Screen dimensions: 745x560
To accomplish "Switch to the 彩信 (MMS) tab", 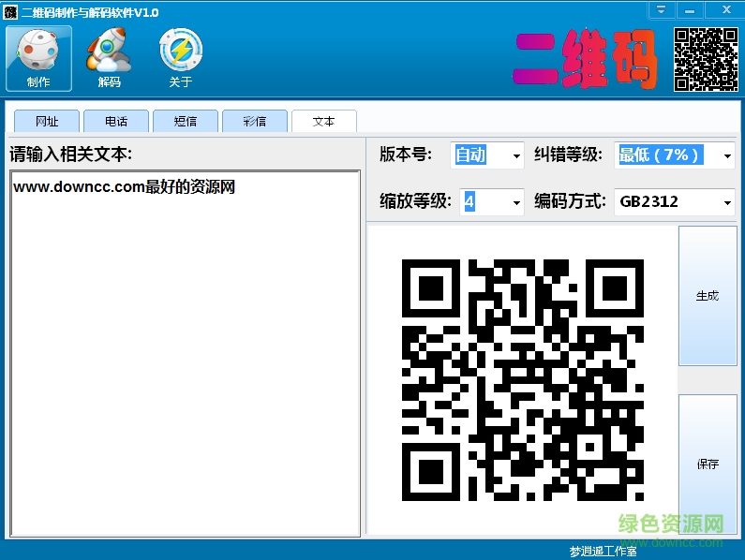I will coord(255,121).
